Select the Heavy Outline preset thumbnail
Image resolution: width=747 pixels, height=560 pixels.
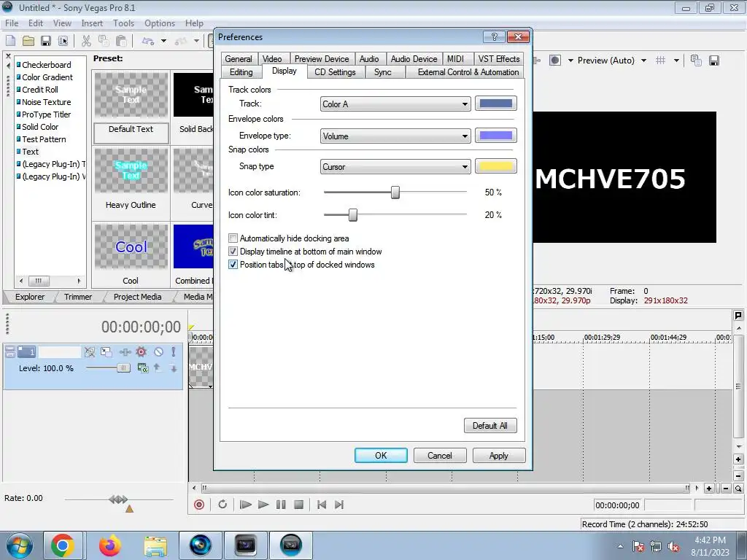point(131,171)
